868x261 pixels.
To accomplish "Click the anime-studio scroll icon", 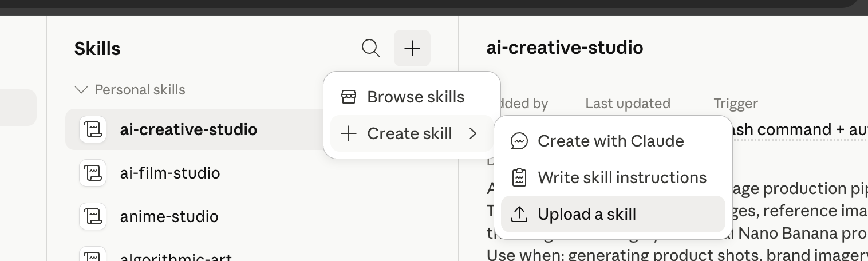I will tap(93, 216).
